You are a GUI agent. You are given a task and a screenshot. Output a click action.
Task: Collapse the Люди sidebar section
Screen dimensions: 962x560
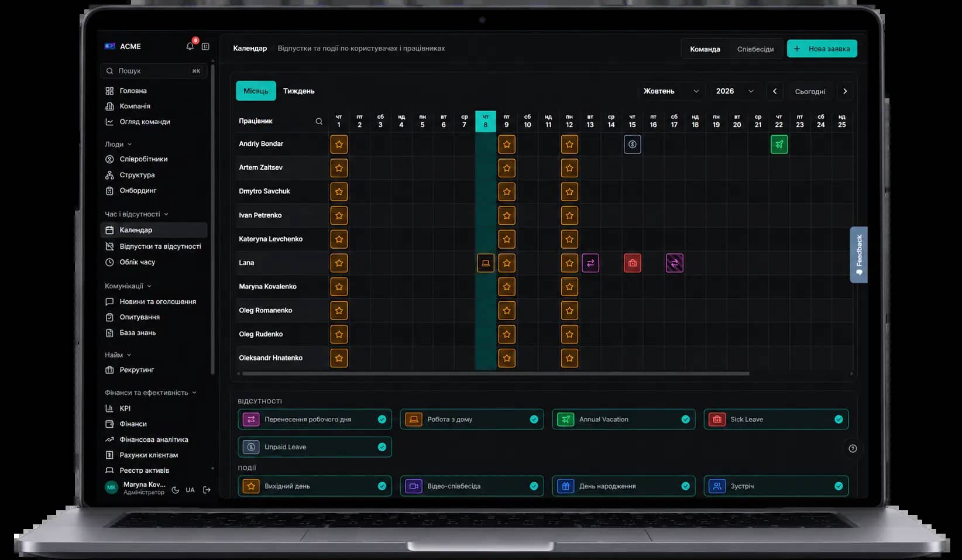click(x=118, y=144)
